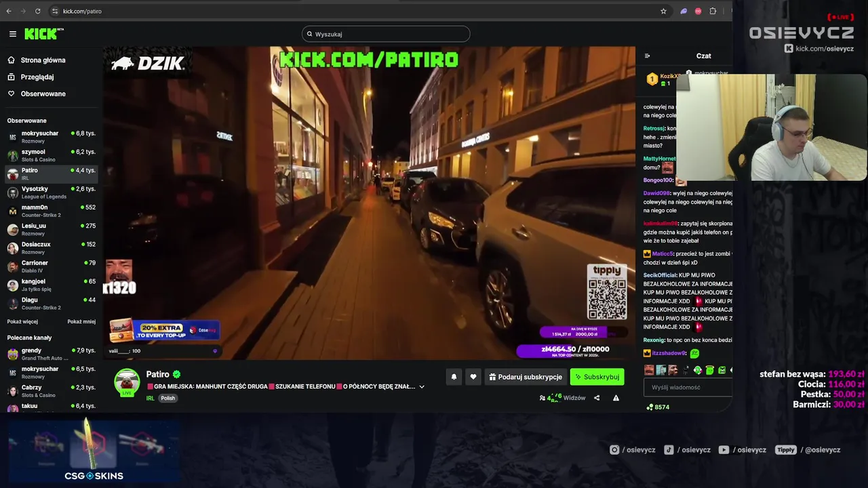Open Carrioner channel
868x488 pixels.
coord(52,266)
